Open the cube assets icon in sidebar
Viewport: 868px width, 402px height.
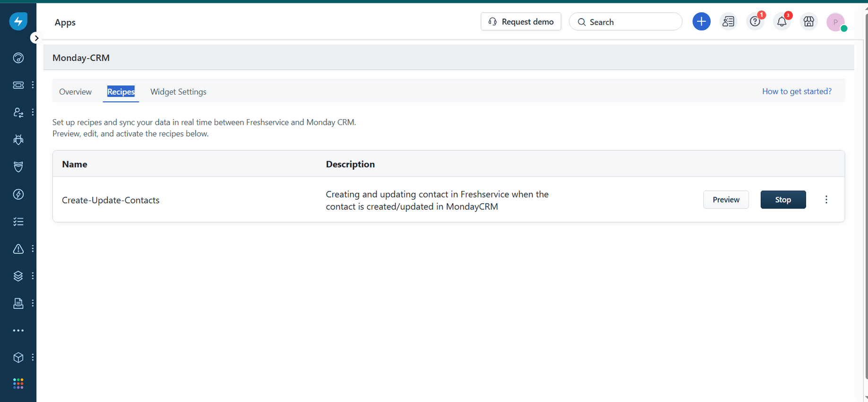[18, 358]
